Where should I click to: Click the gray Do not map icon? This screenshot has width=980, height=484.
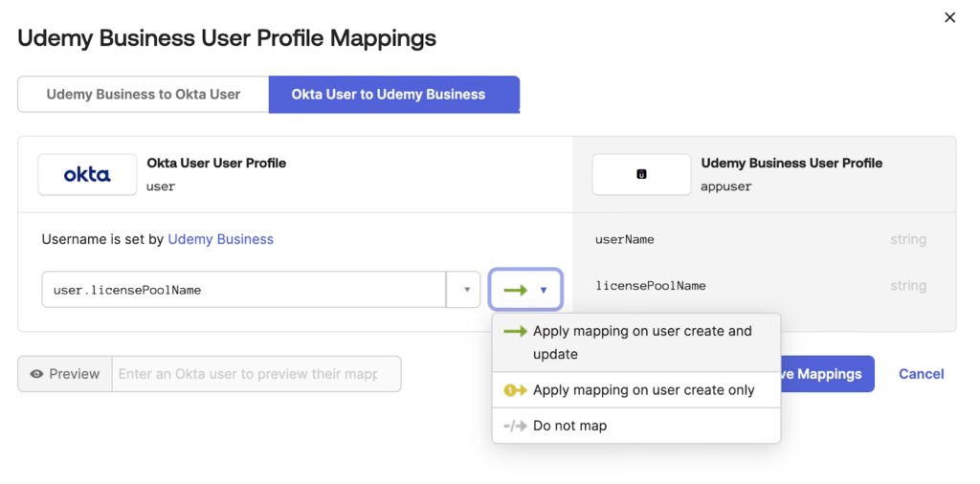515,426
